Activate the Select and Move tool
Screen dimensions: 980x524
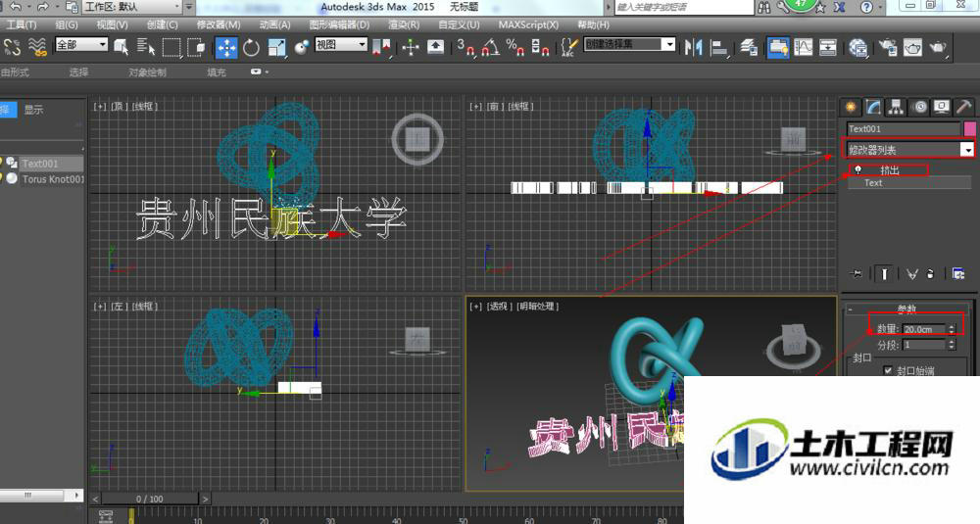pos(226,47)
